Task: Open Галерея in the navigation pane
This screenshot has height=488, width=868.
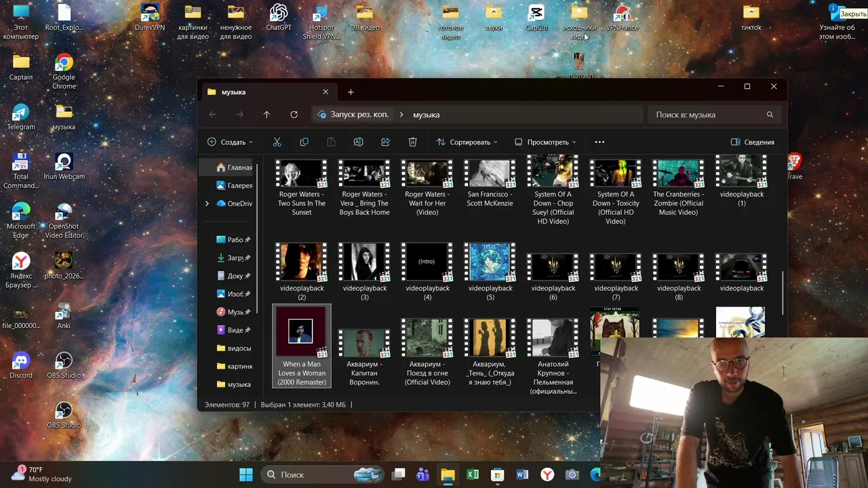Action: tap(234, 186)
